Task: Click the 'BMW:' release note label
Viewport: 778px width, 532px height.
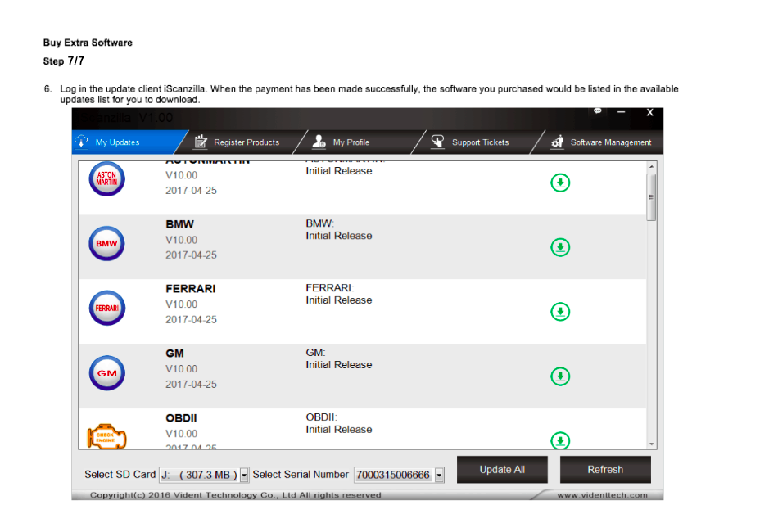Action: [319, 223]
